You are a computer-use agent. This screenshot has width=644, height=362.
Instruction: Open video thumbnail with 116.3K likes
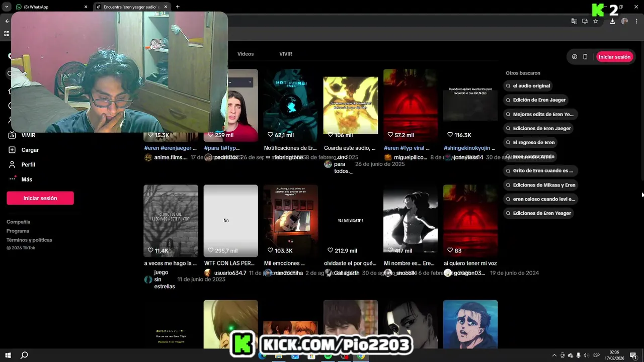[x=470, y=106]
